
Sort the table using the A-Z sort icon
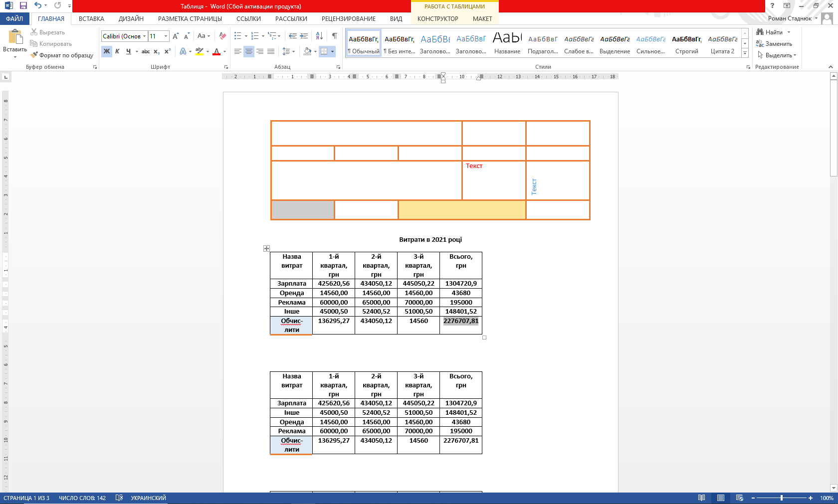[320, 36]
